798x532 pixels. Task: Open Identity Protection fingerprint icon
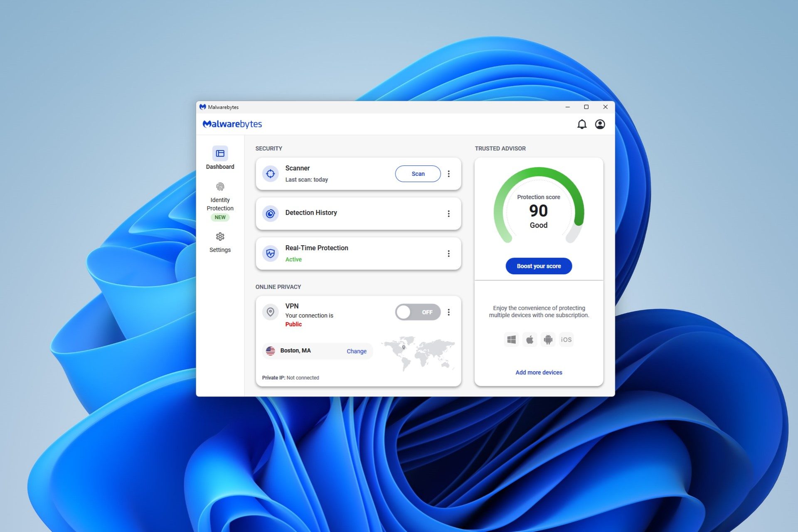point(220,187)
